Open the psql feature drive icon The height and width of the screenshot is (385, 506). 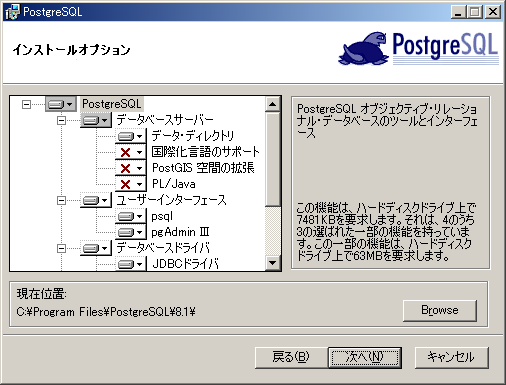pos(131,216)
